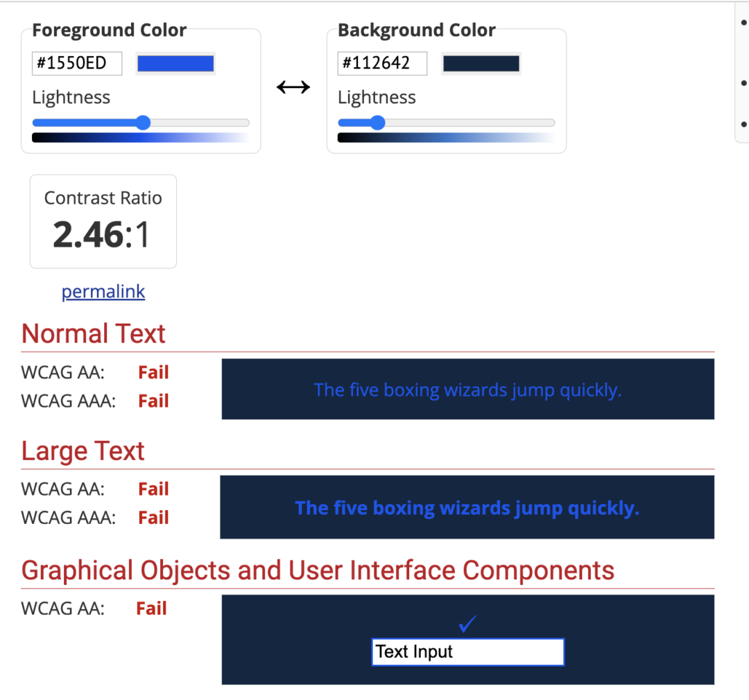749x700 pixels.
Task: Click the normal text sample sentence
Action: 467,390
